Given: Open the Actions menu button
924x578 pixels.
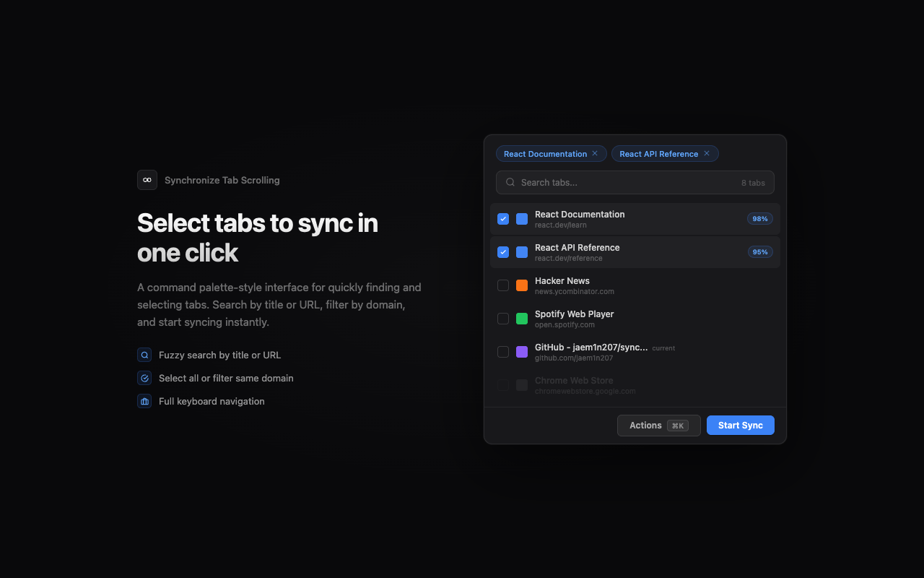Looking at the screenshot, I should click(x=658, y=426).
